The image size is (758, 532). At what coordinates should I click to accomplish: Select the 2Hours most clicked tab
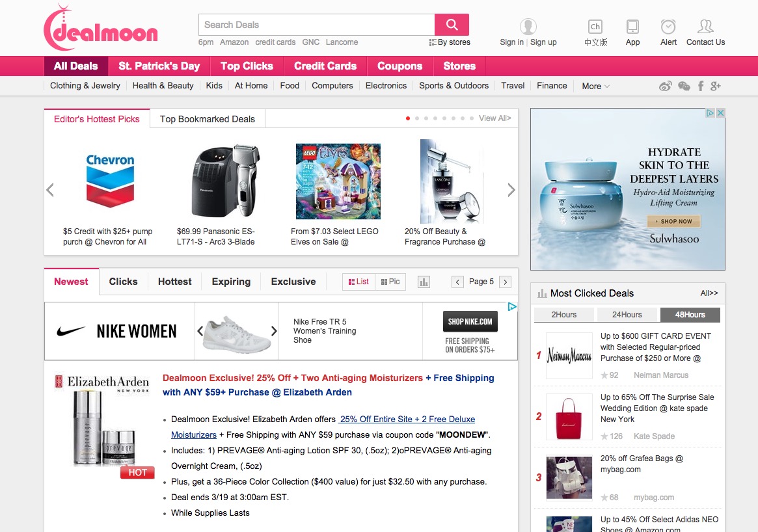click(564, 315)
